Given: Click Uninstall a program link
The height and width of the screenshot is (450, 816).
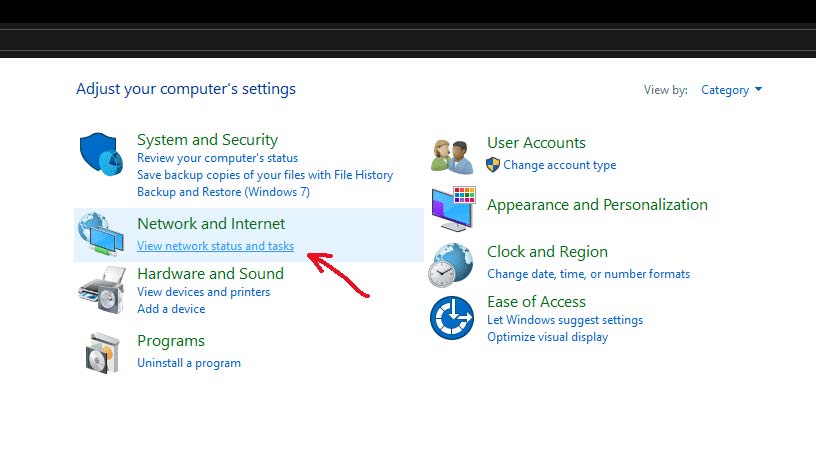Looking at the screenshot, I should click(x=189, y=363).
